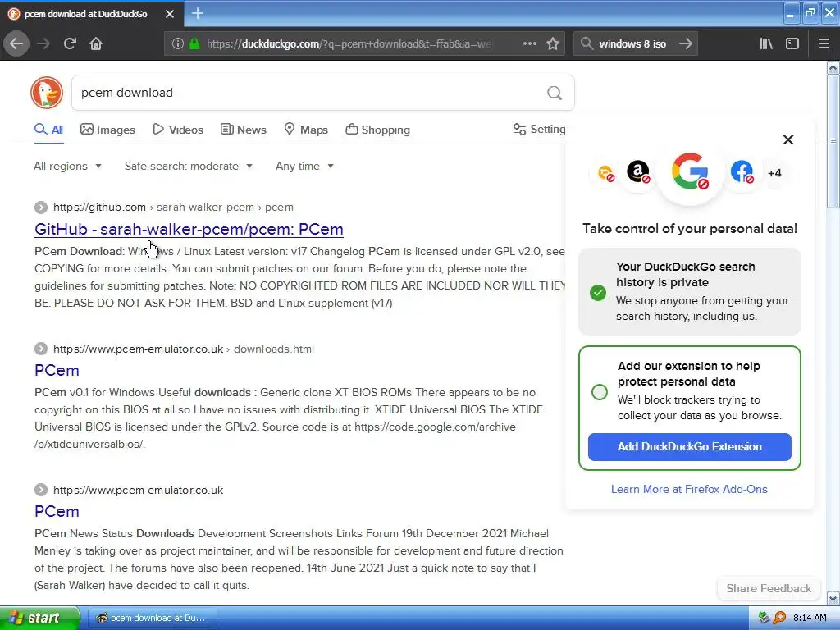Click the blocked Amazon tracker icon
Viewport: 840px width, 630px height.
coord(638,172)
